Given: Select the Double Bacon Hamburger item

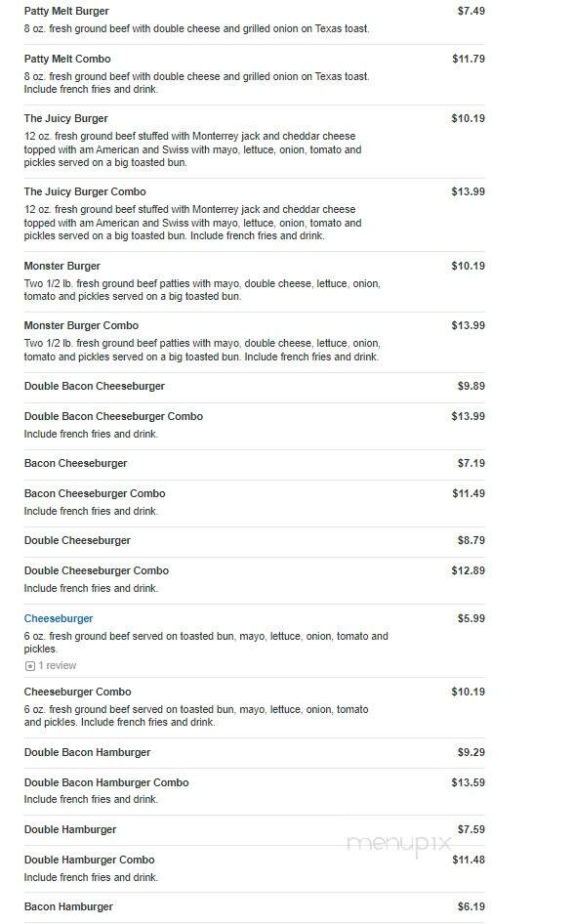Looking at the screenshot, I should 87,752.
